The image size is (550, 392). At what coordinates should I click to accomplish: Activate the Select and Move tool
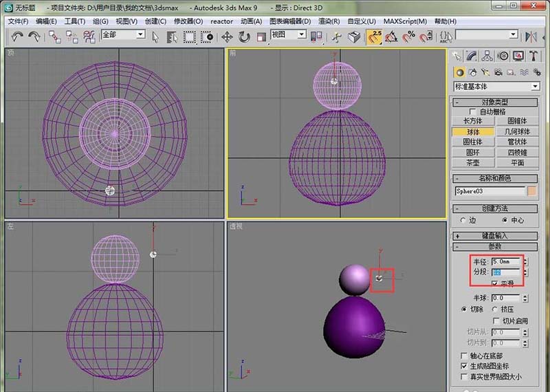(x=227, y=36)
